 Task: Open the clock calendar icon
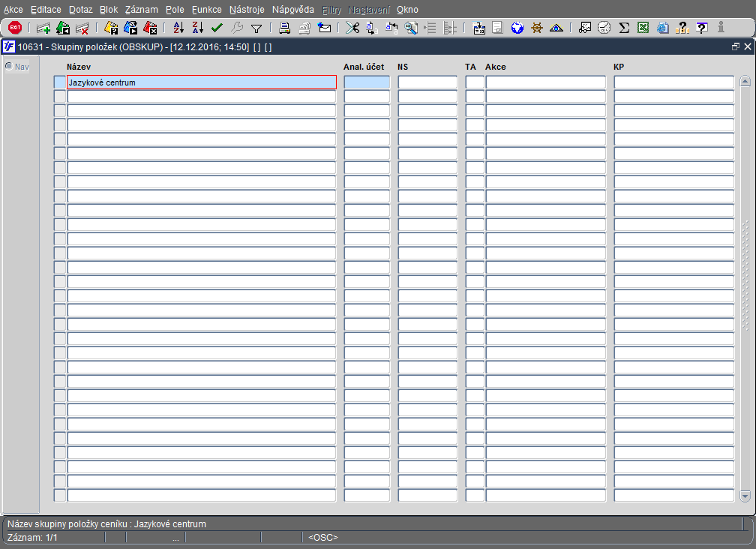click(604, 28)
